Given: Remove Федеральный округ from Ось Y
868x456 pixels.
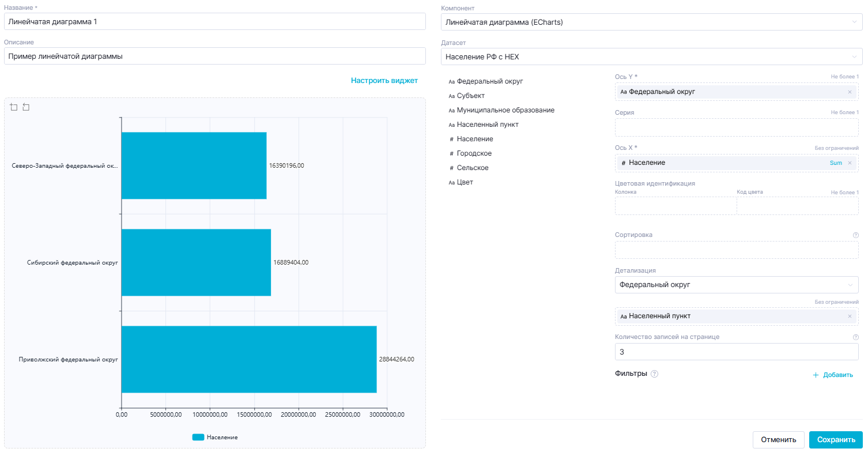Looking at the screenshot, I should 849,92.
